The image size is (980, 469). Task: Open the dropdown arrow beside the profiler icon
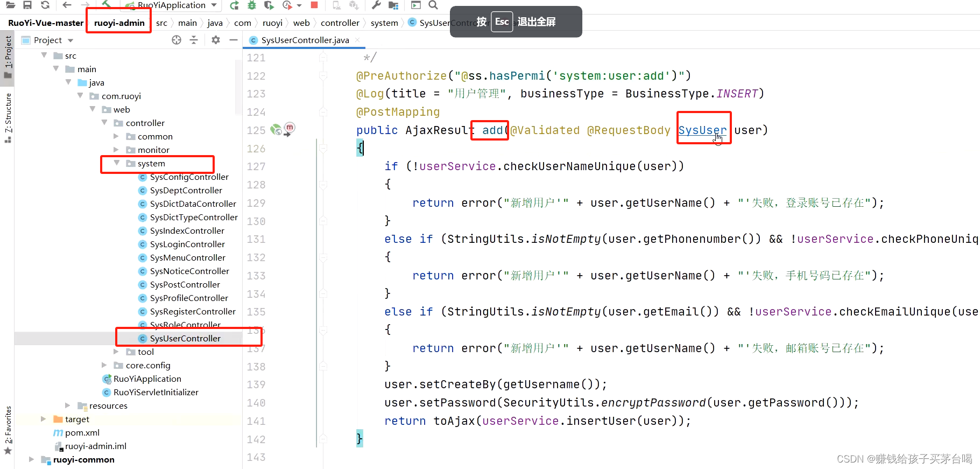tap(299, 5)
